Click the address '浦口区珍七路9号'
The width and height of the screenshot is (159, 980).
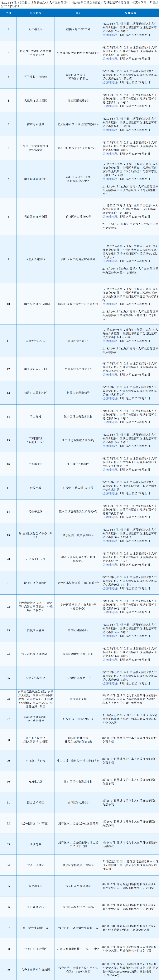click(78, 802)
